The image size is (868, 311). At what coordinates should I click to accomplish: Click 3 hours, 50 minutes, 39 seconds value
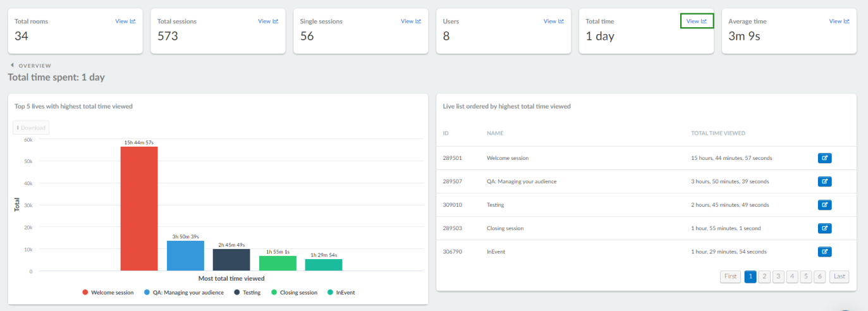(730, 181)
